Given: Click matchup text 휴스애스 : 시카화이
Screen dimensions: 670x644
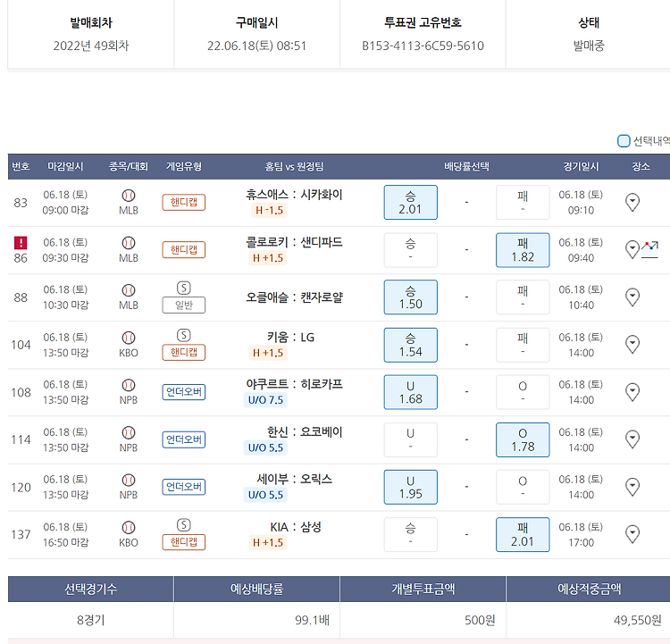Looking at the screenshot, I should coord(294,195).
